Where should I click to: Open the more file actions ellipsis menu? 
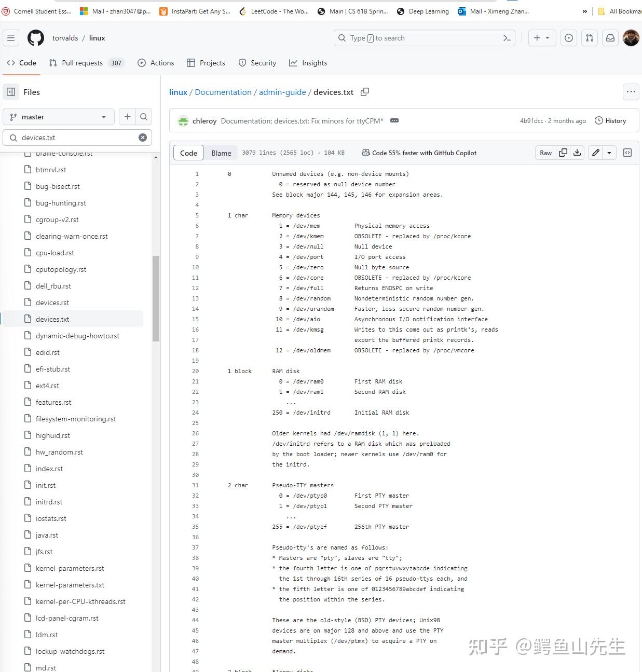click(631, 92)
